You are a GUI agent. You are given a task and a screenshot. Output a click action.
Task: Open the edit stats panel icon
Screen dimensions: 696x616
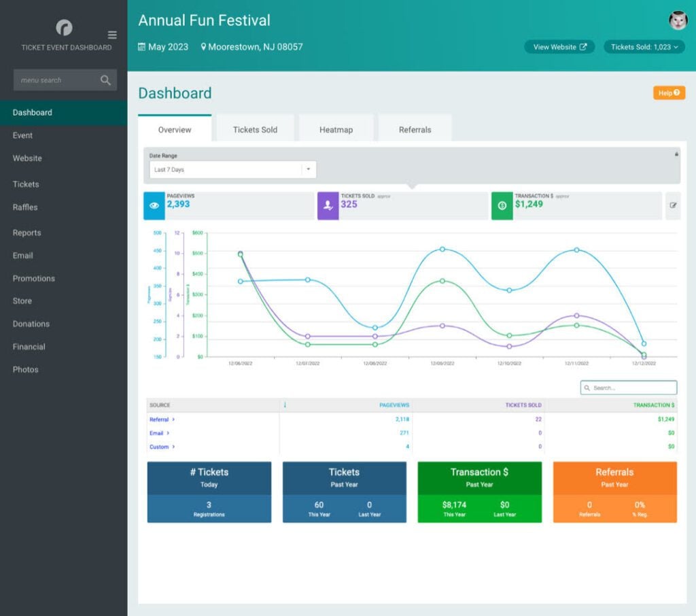(x=674, y=205)
